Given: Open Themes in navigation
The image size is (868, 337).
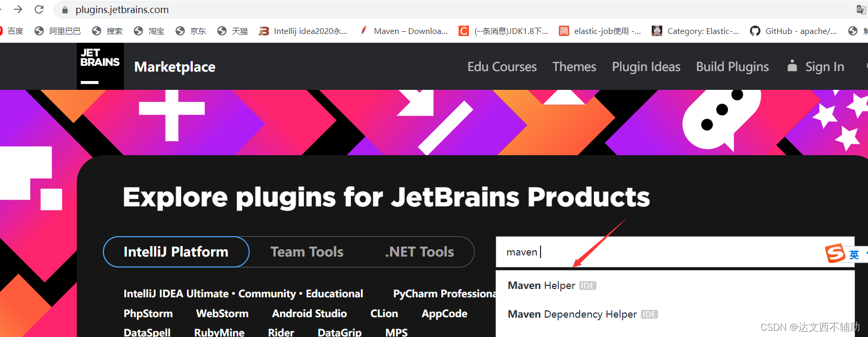Looking at the screenshot, I should coord(574,67).
